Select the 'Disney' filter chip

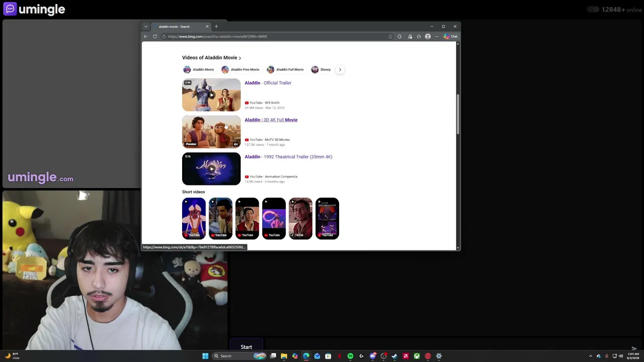[x=321, y=69]
